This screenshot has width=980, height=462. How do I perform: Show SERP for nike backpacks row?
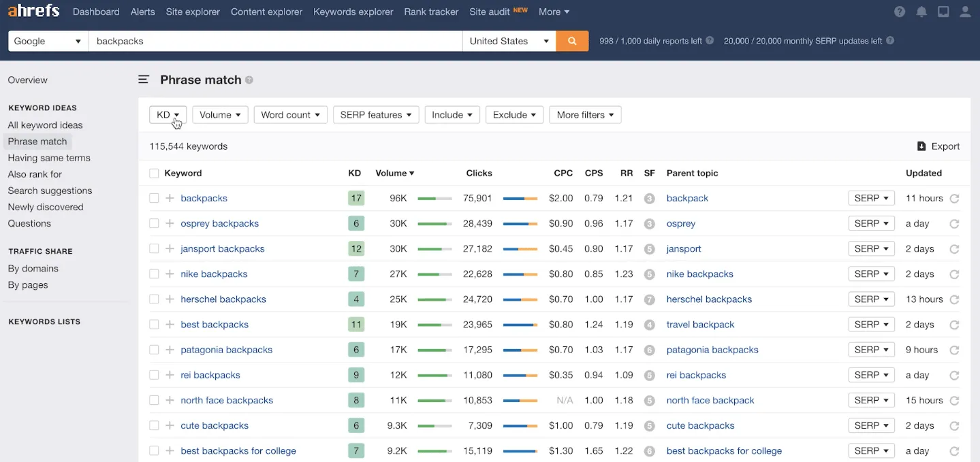tap(871, 274)
